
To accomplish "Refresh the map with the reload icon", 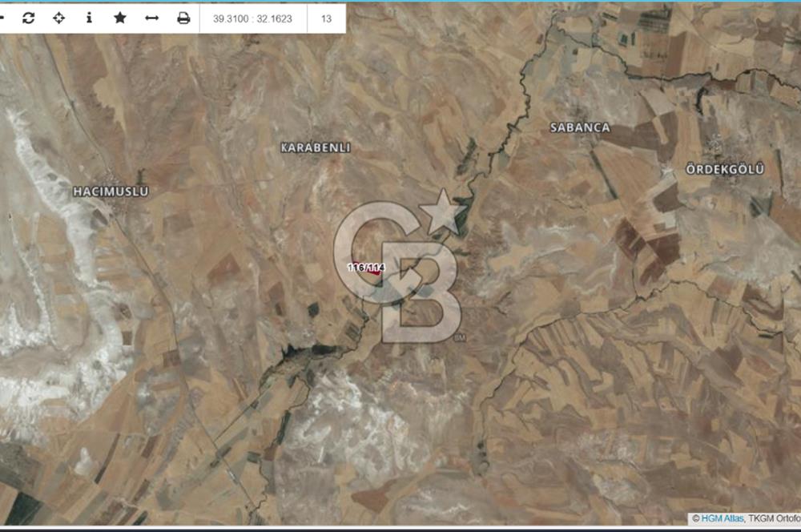I will pyautogui.click(x=28, y=18).
